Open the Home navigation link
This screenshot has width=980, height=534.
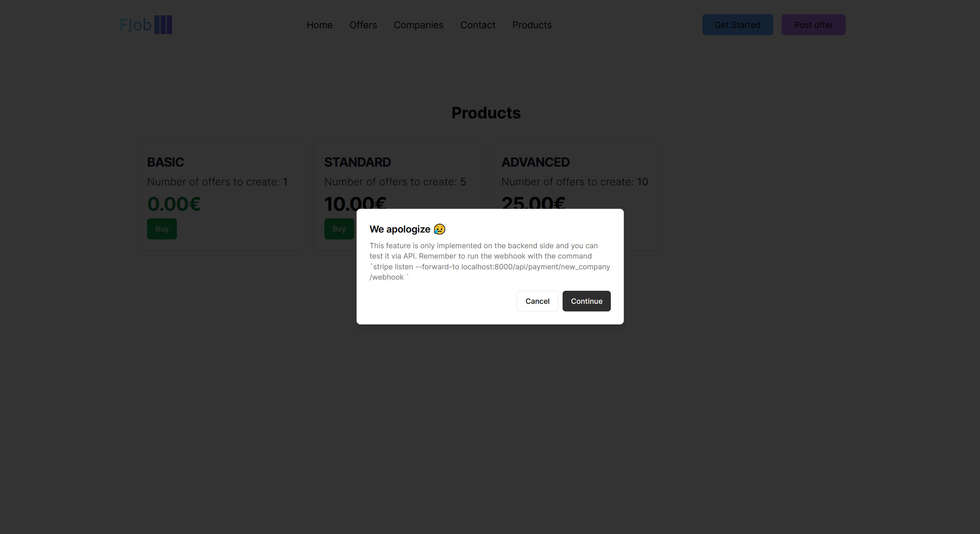pos(319,25)
